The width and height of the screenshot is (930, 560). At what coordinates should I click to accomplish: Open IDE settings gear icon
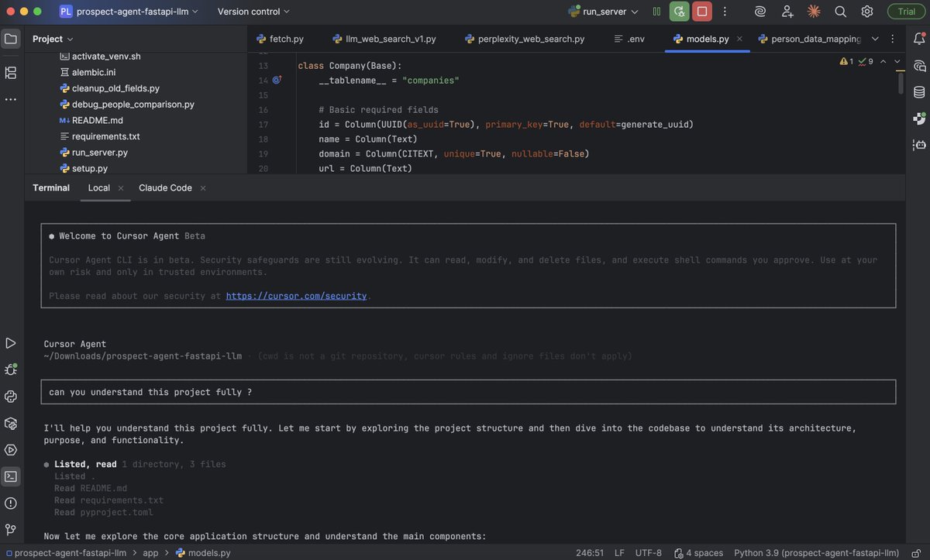(x=867, y=12)
